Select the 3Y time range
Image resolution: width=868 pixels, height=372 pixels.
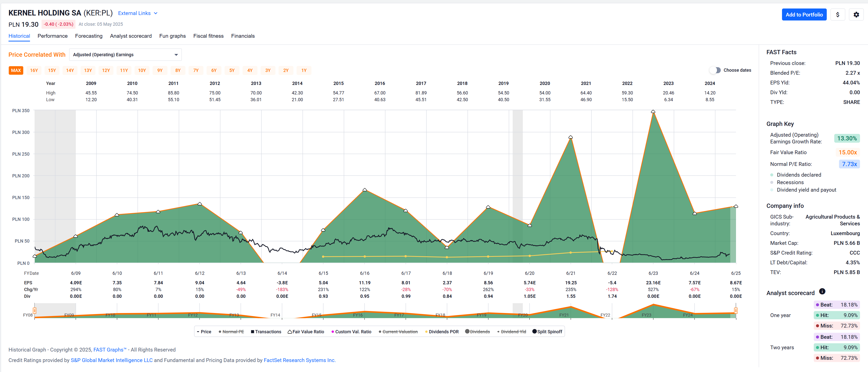pos(268,70)
